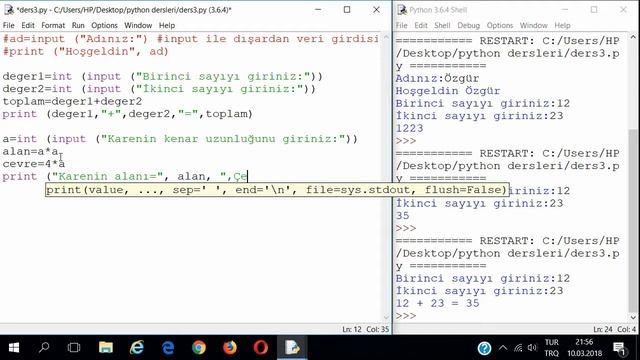Click the 'deger1=int' input line

coord(162,76)
